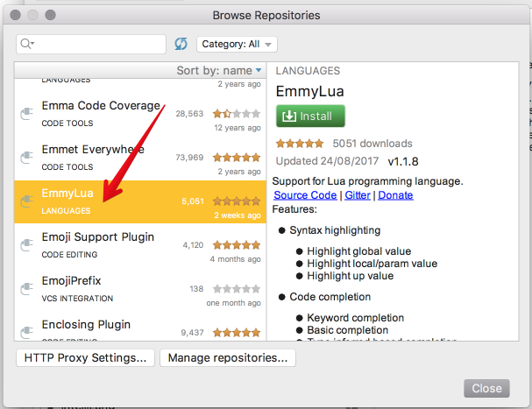
Task: Click VCS INTEGRATION category label
Action: pyautogui.click(x=77, y=299)
